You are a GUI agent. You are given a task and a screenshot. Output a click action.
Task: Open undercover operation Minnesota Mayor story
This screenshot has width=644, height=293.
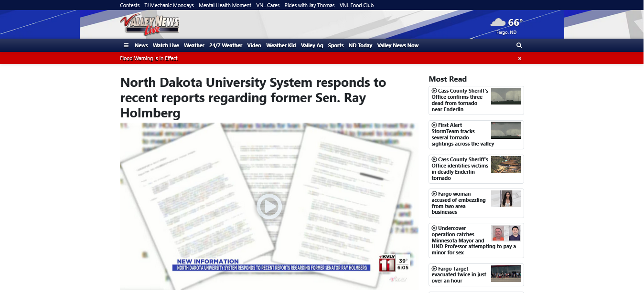click(473, 241)
